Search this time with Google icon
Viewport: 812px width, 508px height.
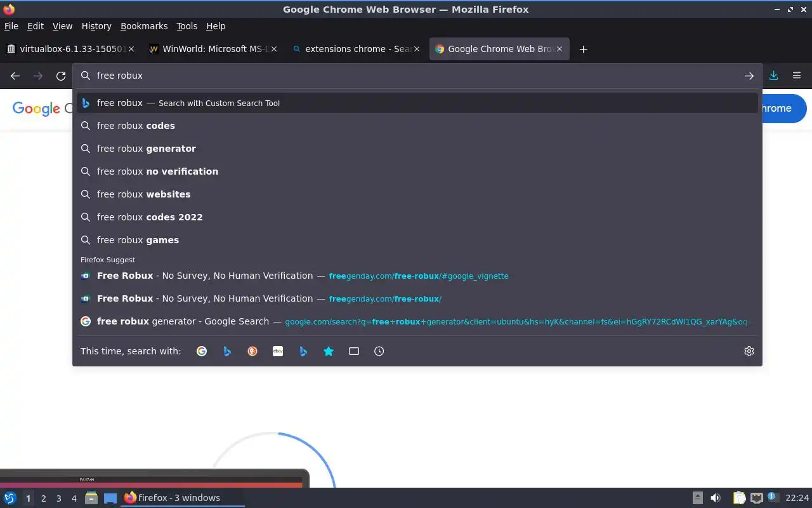point(202,351)
